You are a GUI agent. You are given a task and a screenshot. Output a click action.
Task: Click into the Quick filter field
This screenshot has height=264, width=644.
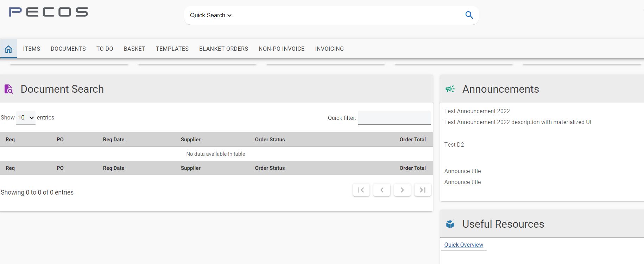[x=394, y=118]
